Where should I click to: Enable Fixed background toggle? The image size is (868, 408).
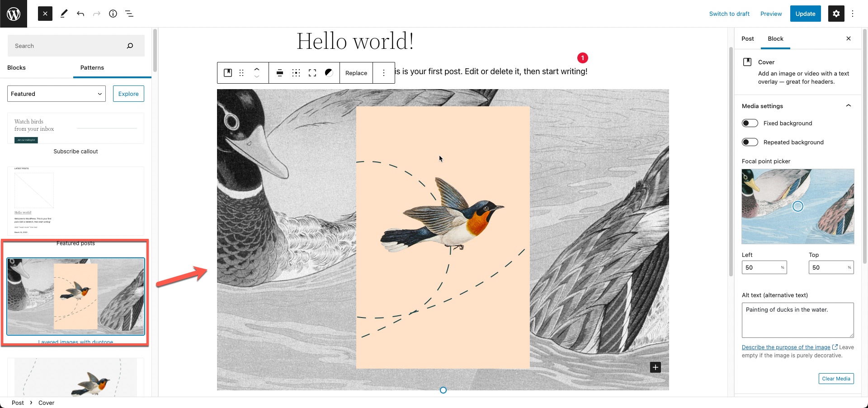point(750,123)
